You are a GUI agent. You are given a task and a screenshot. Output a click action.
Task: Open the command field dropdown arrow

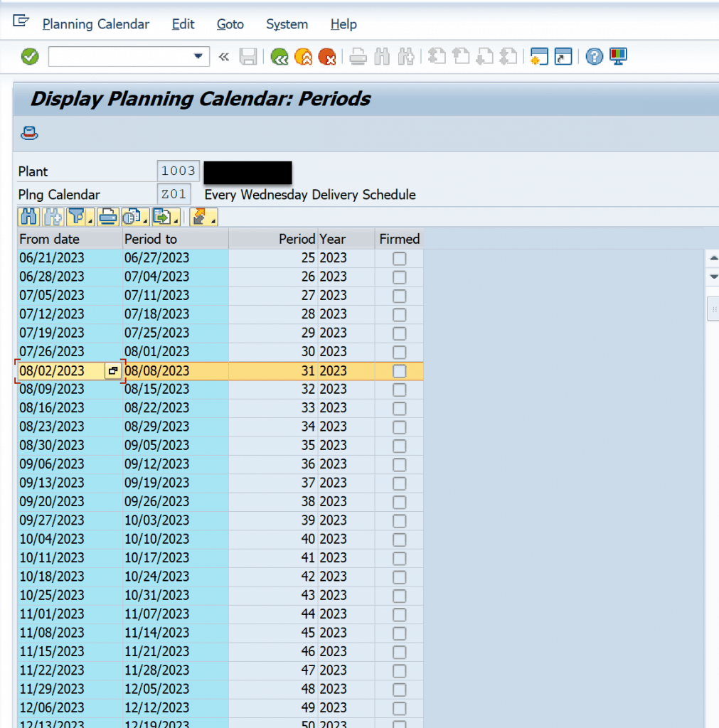click(198, 56)
